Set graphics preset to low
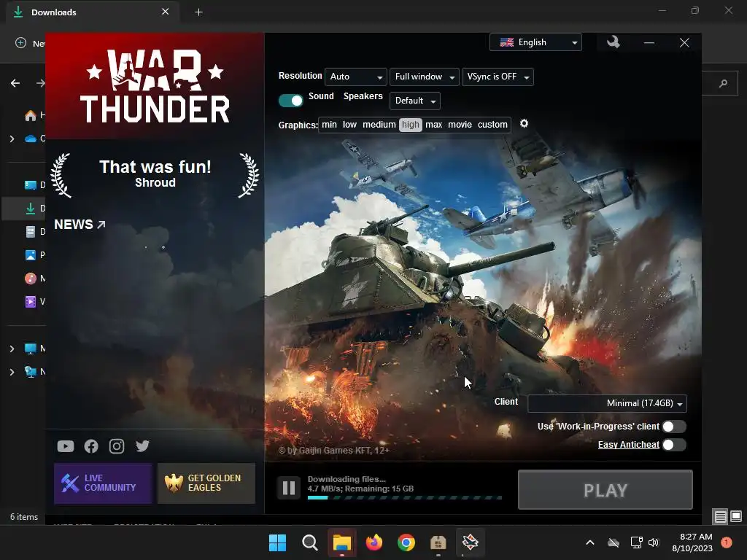The width and height of the screenshot is (747, 560). pos(349,125)
